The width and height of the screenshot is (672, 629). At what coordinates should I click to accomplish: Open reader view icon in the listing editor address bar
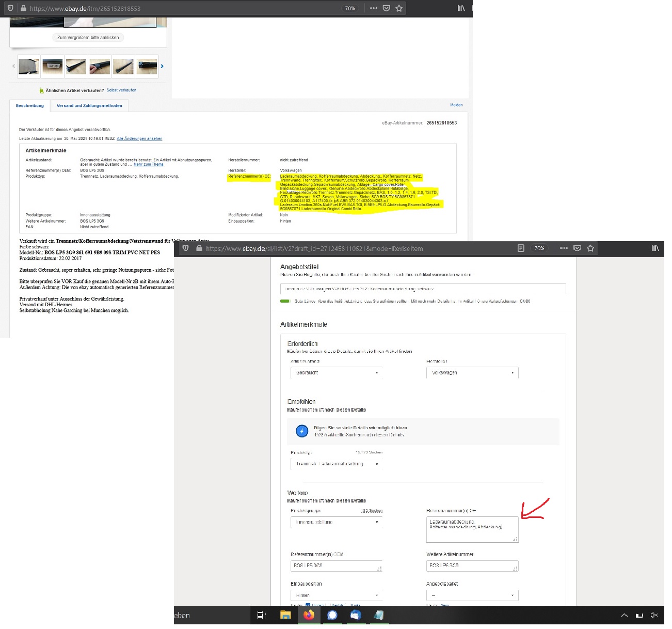pyautogui.click(x=521, y=248)
